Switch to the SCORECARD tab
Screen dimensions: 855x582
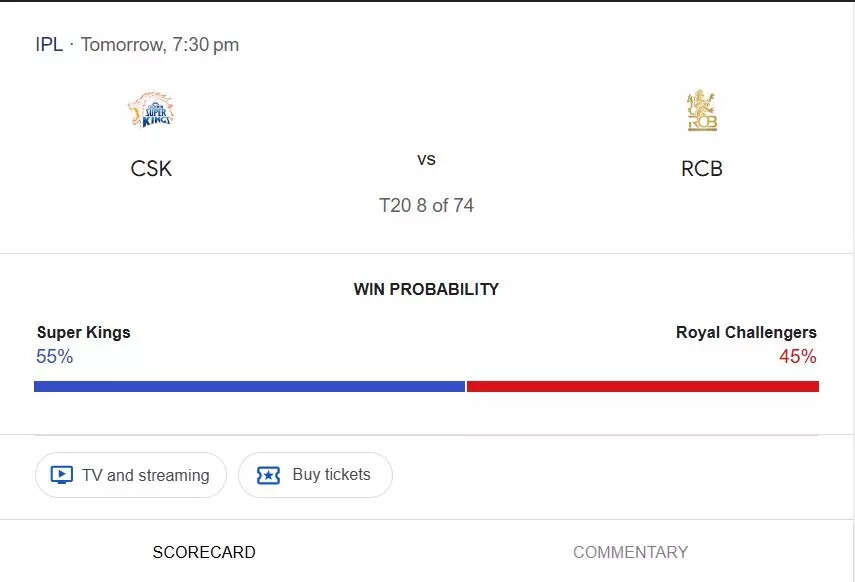click(204, 552)
